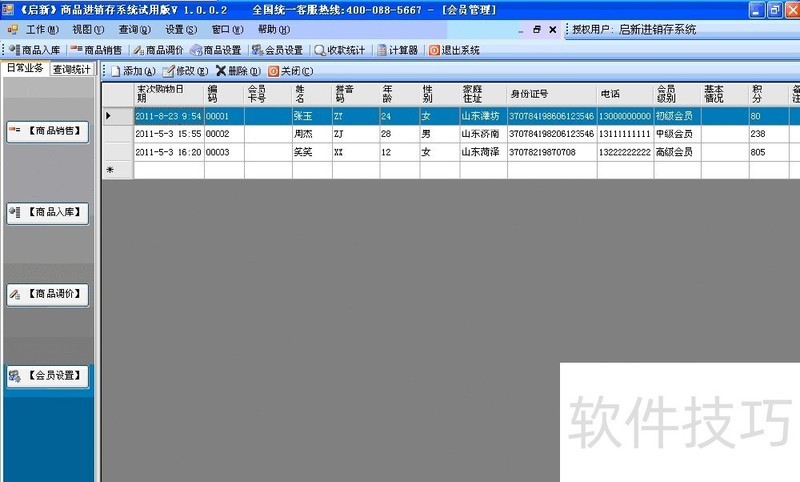Open 商品设置 in the toolbar
800x482 pixels.
pos(216,49)
